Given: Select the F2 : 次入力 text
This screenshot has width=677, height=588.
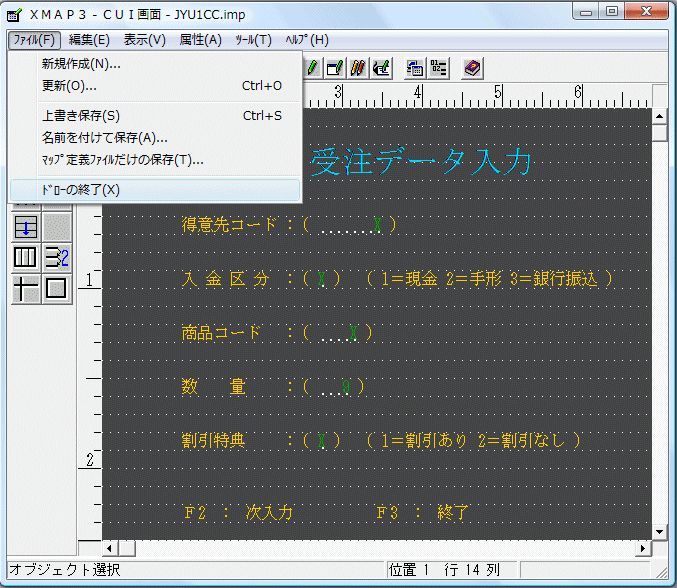Looking at the screenshot, I should [239, 513].
